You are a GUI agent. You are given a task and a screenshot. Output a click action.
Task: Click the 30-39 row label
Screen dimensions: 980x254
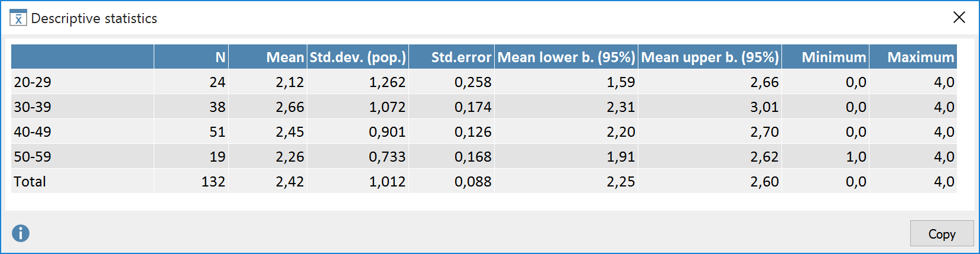[x=33, y=107]
